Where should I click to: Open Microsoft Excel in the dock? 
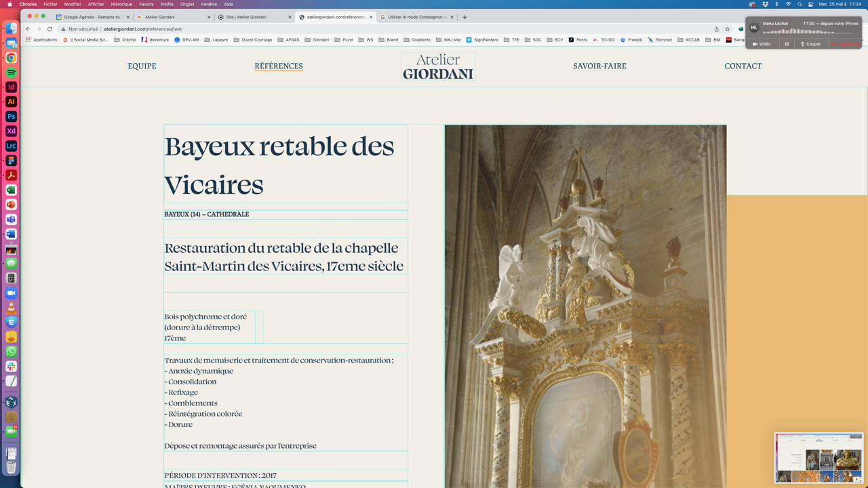click(x=11, y=190)
